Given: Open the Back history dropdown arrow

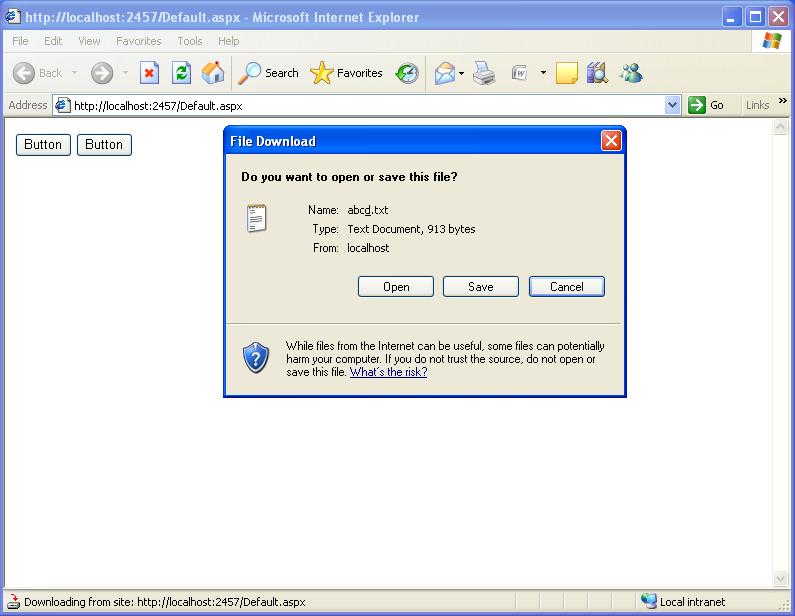Looking at the screenshot, I should pos(74,73).
